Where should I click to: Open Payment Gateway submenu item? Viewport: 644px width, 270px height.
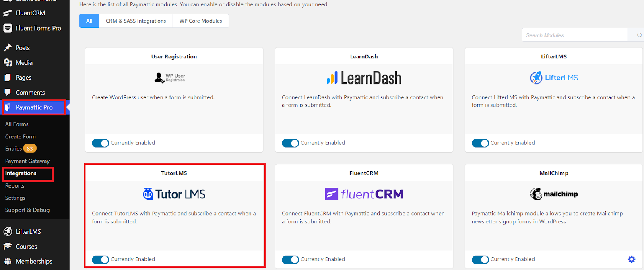click(x=27, y=161)
